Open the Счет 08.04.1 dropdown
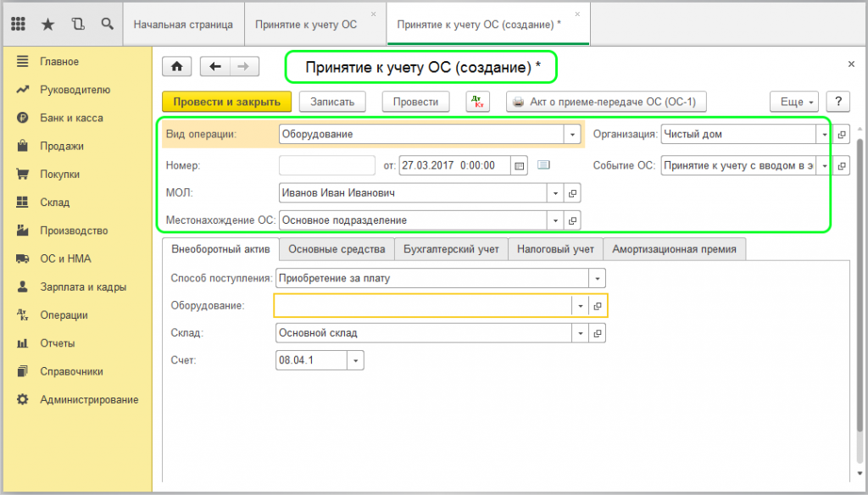The image size is (868, 495). click(355, 360)
